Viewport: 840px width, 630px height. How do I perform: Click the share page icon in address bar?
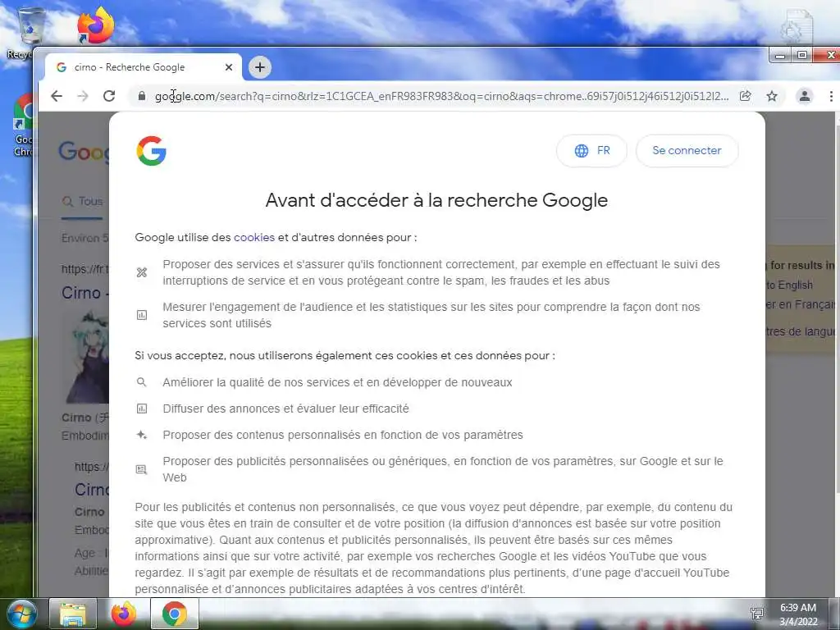point(745,96)
